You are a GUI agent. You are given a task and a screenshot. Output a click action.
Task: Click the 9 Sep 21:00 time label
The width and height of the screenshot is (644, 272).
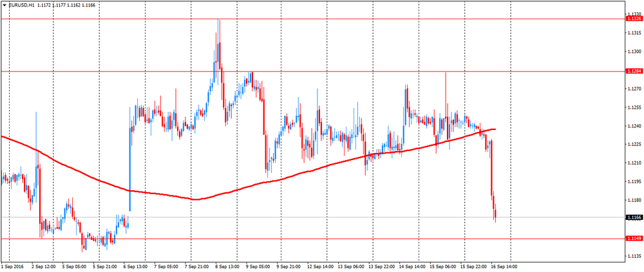click(288, 267)
